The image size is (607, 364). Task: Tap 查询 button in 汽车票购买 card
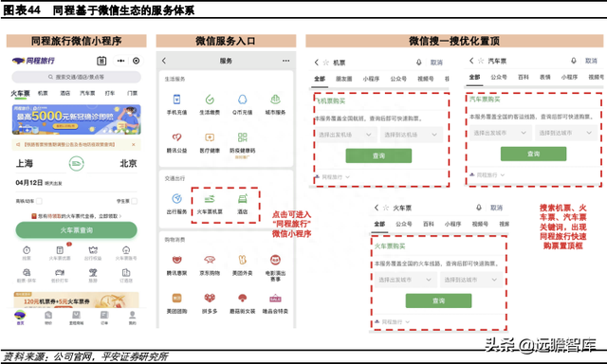click(533, 154)
